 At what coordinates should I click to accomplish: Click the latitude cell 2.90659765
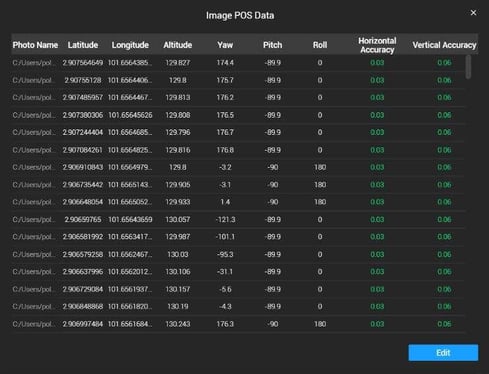point(83,220)
